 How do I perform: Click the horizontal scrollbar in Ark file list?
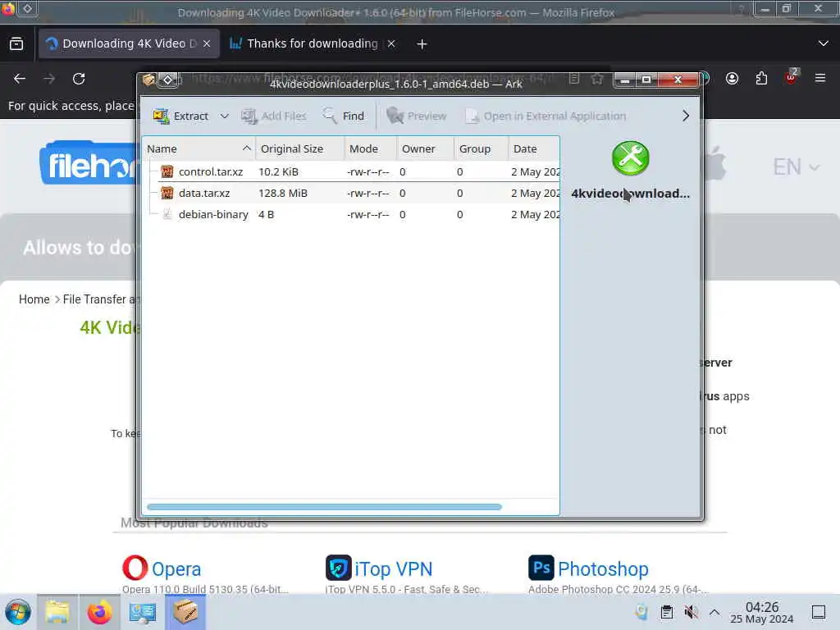[324, 507]
